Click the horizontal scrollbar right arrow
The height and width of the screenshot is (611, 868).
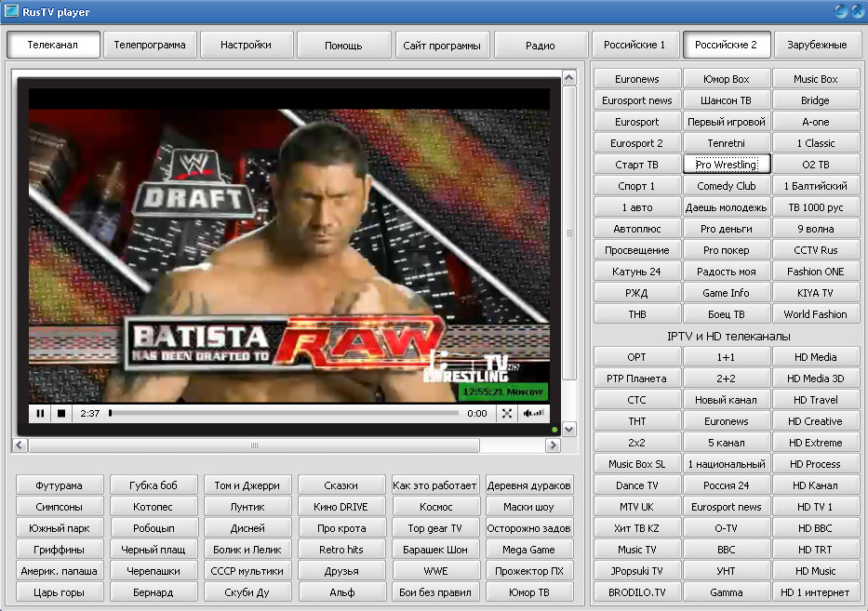(554, 445)
